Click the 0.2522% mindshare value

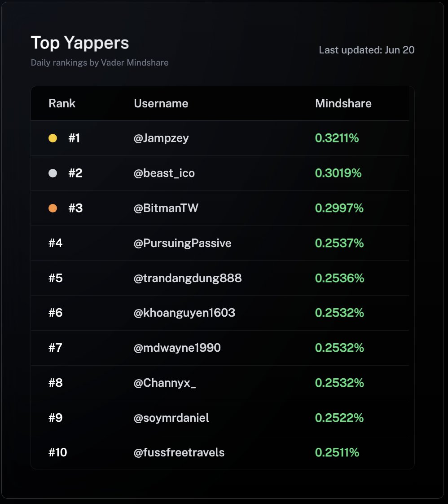(x=339, y=418)
